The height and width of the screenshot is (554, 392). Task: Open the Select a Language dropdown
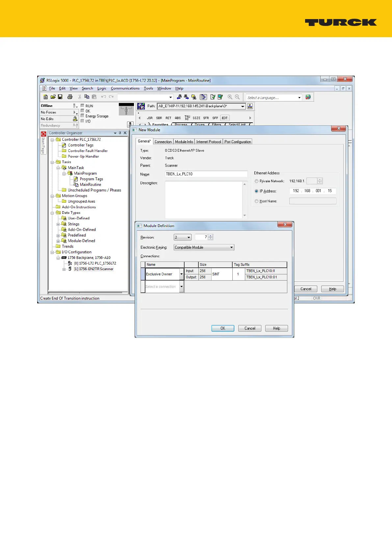pos(300,98)
